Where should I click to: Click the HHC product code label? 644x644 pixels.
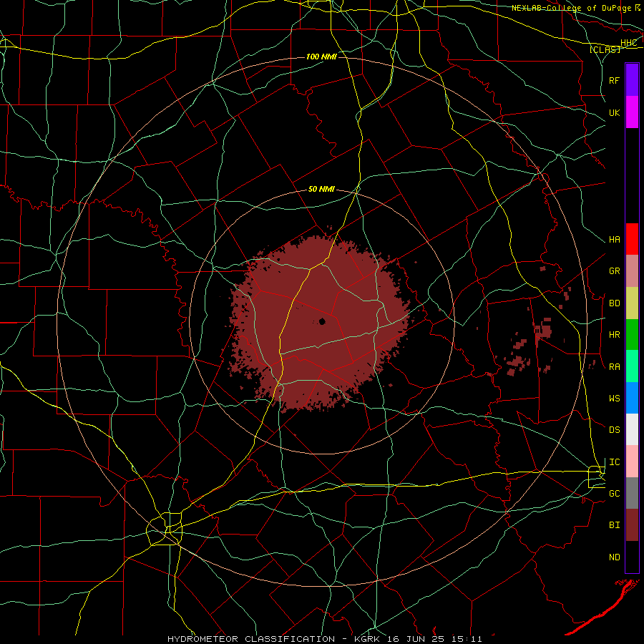point(628,43)
